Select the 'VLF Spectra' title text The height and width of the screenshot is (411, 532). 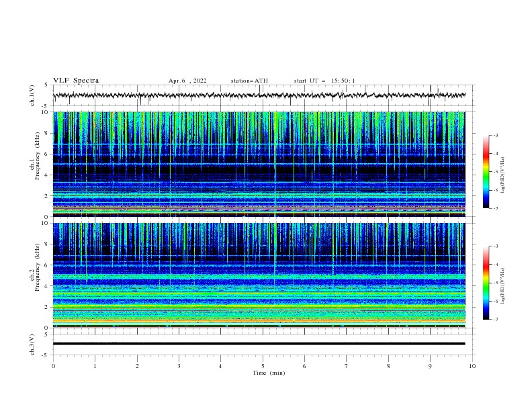[76, 81]
